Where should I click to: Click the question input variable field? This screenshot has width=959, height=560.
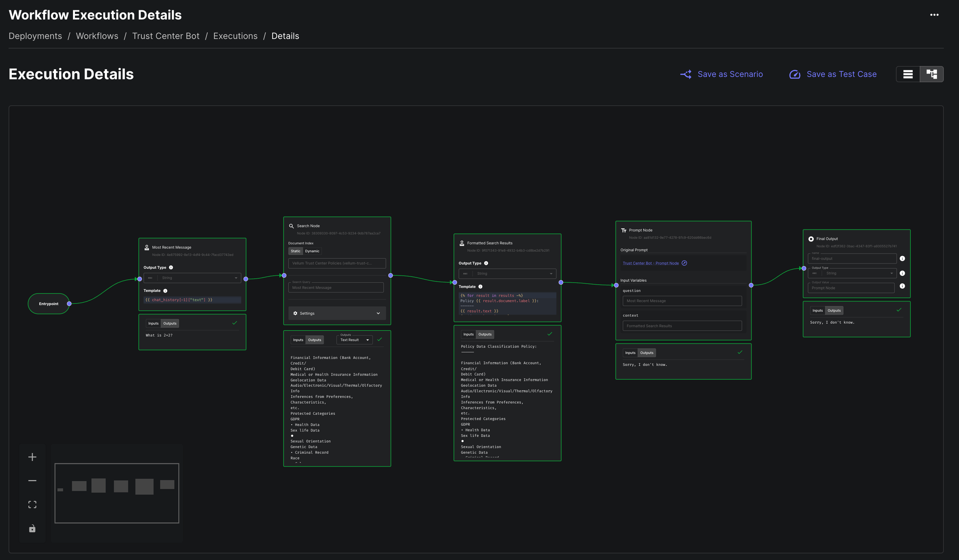coord(682,300)
